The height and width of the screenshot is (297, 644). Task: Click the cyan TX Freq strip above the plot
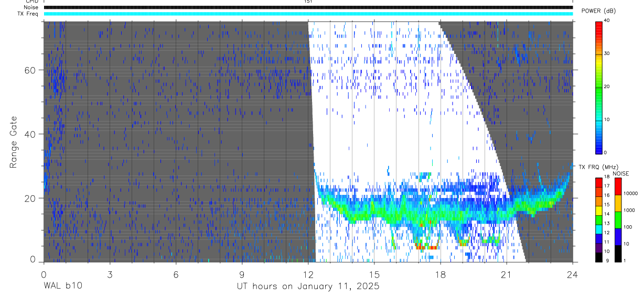(x=308, y=14)
